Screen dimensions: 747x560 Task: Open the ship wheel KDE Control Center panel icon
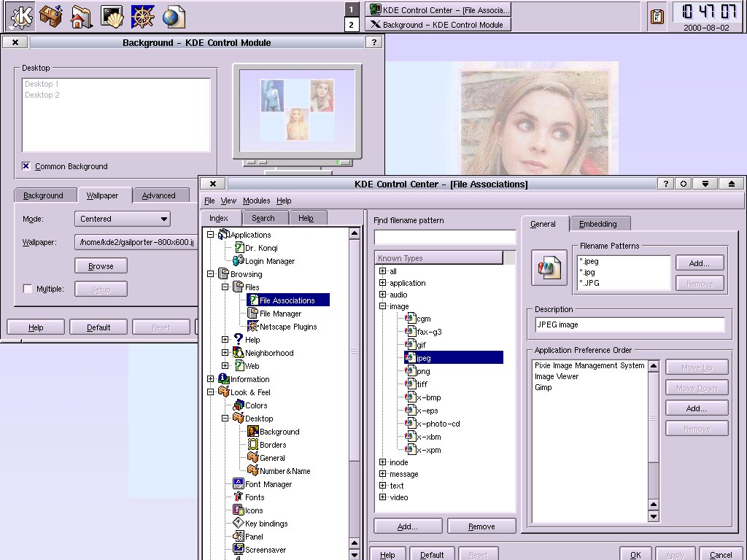pyautogui.click(x=143, y=16)
